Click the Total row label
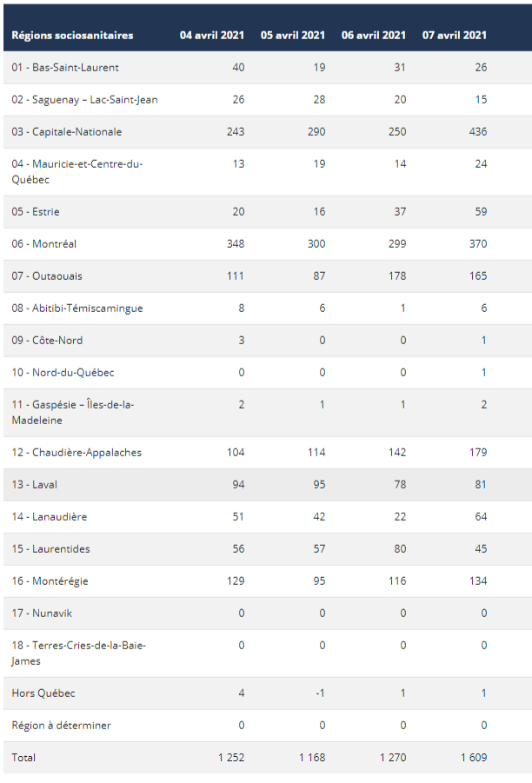532x783 pixels. [x=23, y=758]
